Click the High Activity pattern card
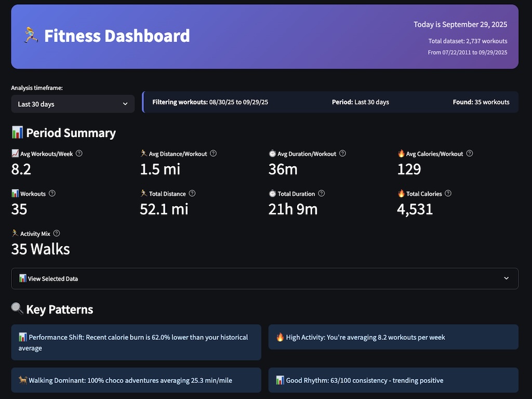 coord(393,337)
